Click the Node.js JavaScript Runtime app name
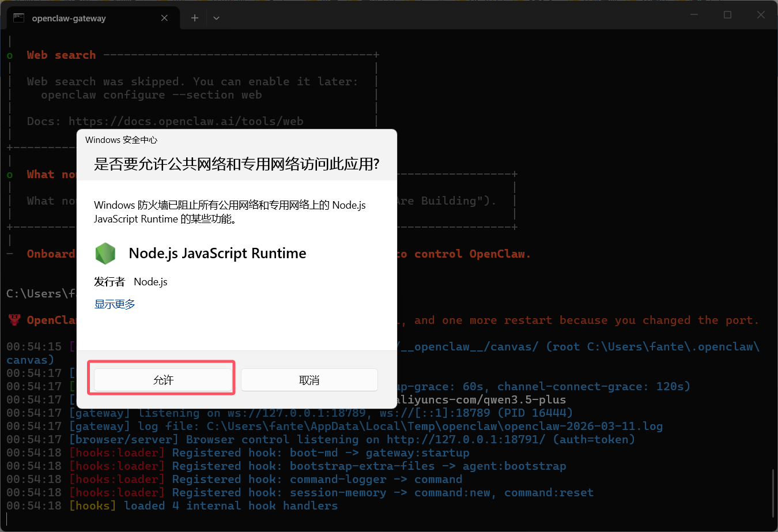The height and width of the screenshot is (532, 778). (217, 253)
